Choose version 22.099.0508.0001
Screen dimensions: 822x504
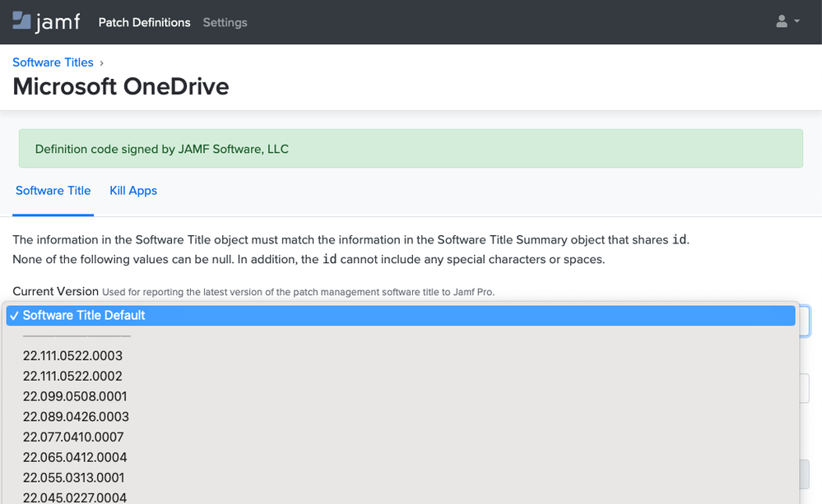pyautogui.click(x=401, y=396)
